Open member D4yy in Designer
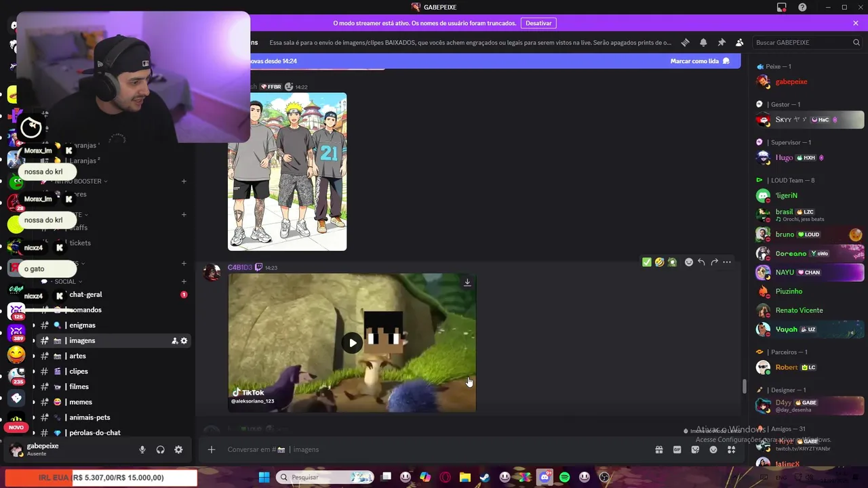The image size is (868, 488). (x=810, y=405)
